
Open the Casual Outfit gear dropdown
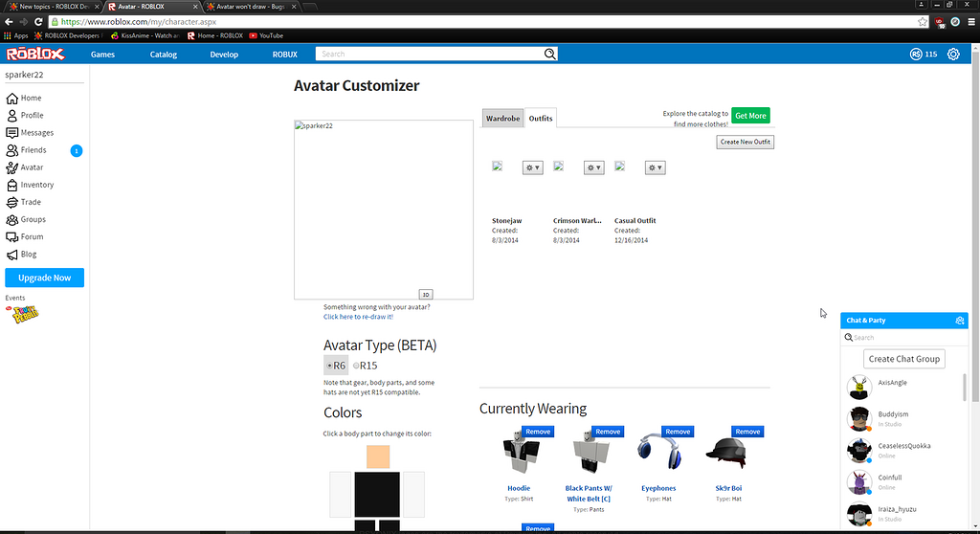pos(655,167)
